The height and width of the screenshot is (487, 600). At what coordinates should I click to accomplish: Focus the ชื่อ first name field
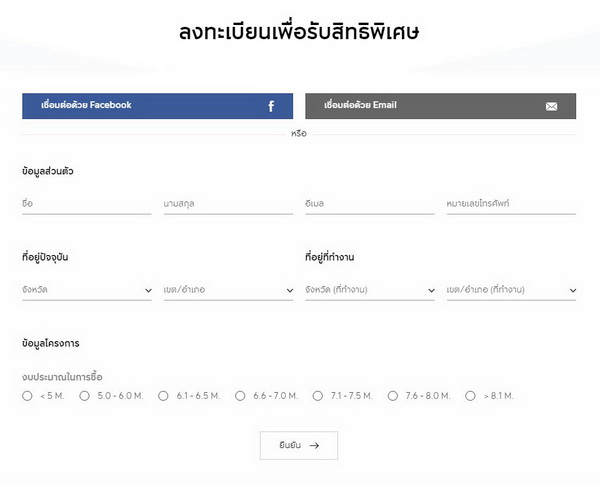87,204
